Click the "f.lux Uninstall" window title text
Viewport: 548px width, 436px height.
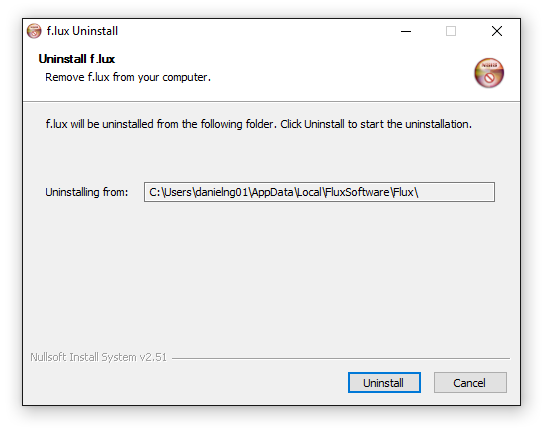point(82,31)
